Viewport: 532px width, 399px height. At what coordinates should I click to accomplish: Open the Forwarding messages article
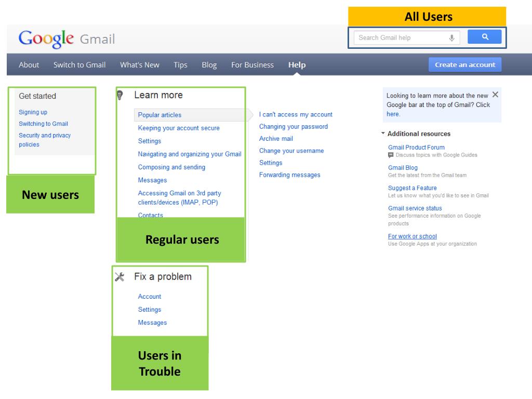pyautogui.click(x=289, y=175)
